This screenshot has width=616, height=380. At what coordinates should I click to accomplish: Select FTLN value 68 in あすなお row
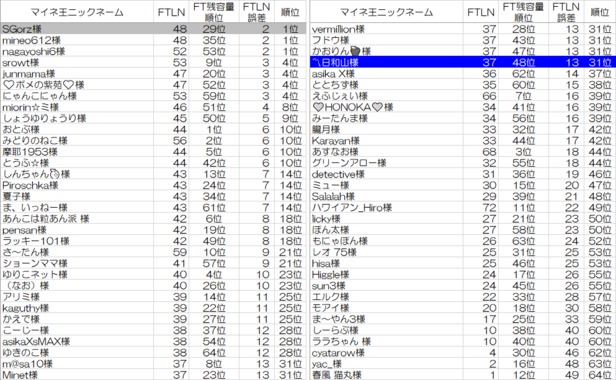480,152
